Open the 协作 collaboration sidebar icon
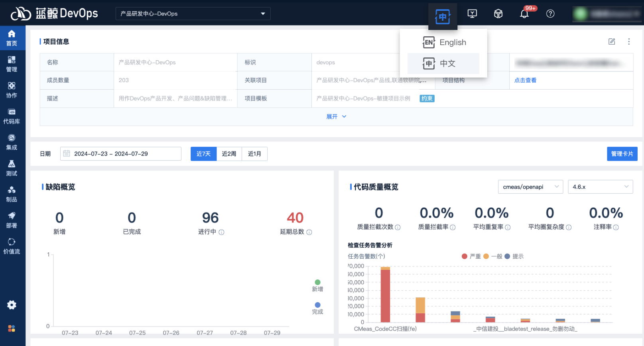This screenshot has height=346, width=644. click(12, 90)
